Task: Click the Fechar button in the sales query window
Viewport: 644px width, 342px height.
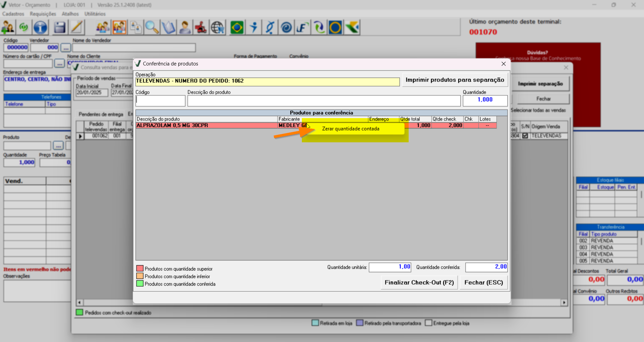Action: 543,99
